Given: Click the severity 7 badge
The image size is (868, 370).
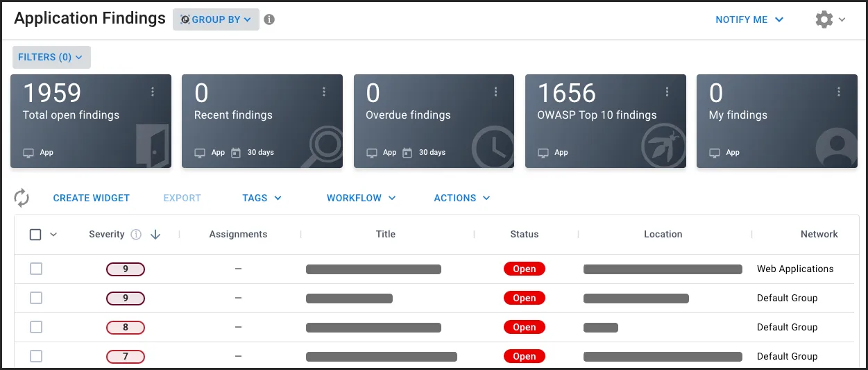Looking at the screenshot, I should 126,357.
